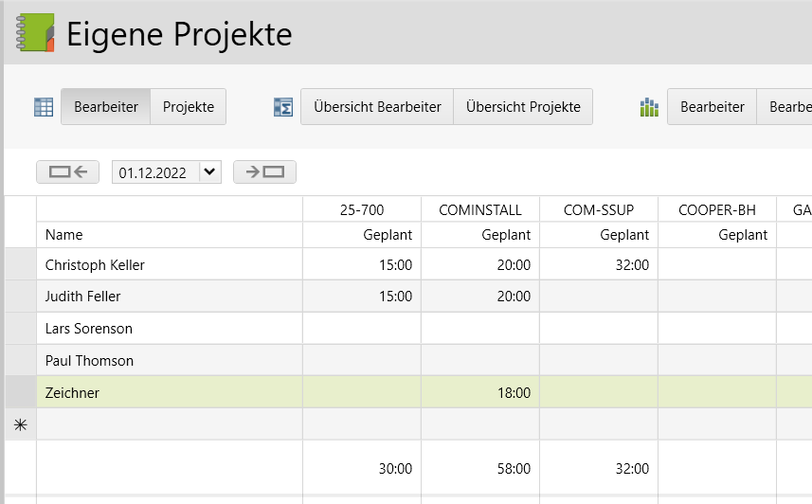Viewport: 812px width, 504px height.
Task: Click the COMINSTALL column header
Action: 480,209
